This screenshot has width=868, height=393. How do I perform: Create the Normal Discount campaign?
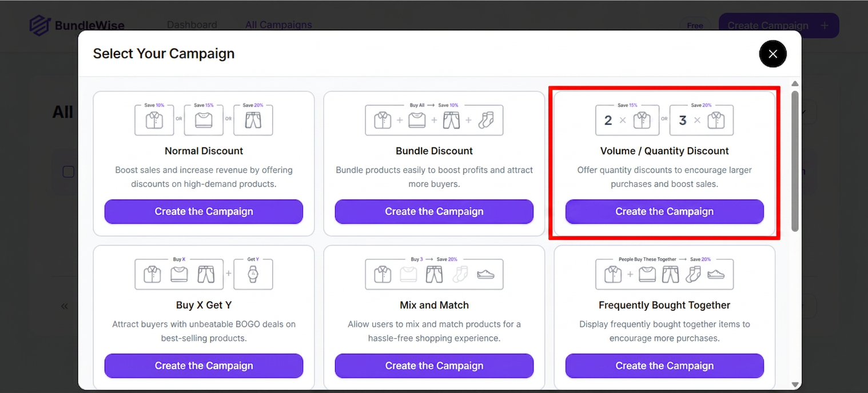[204, 211]
